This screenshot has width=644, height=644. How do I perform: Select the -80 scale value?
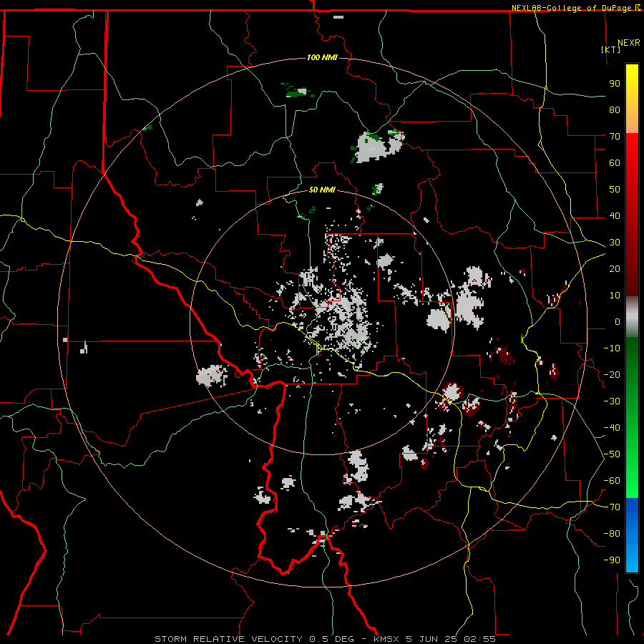tap(612, 534)
